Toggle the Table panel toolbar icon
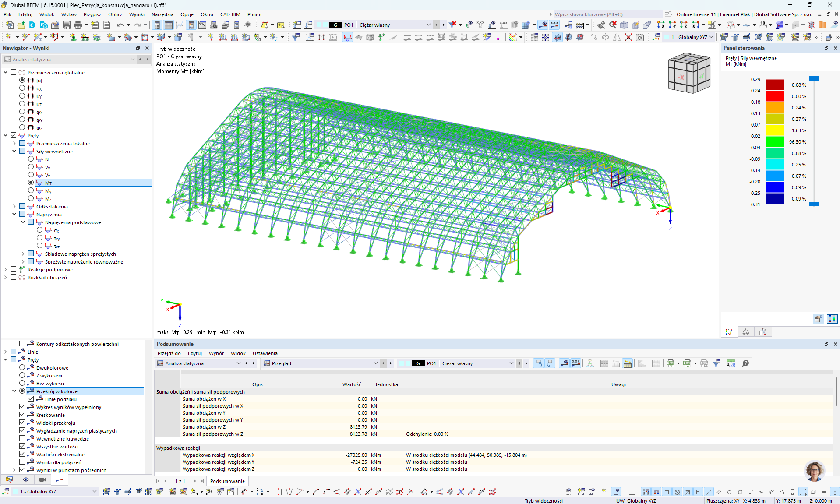Viewport: 840px width, 504px height. click(x=169, y=25)
